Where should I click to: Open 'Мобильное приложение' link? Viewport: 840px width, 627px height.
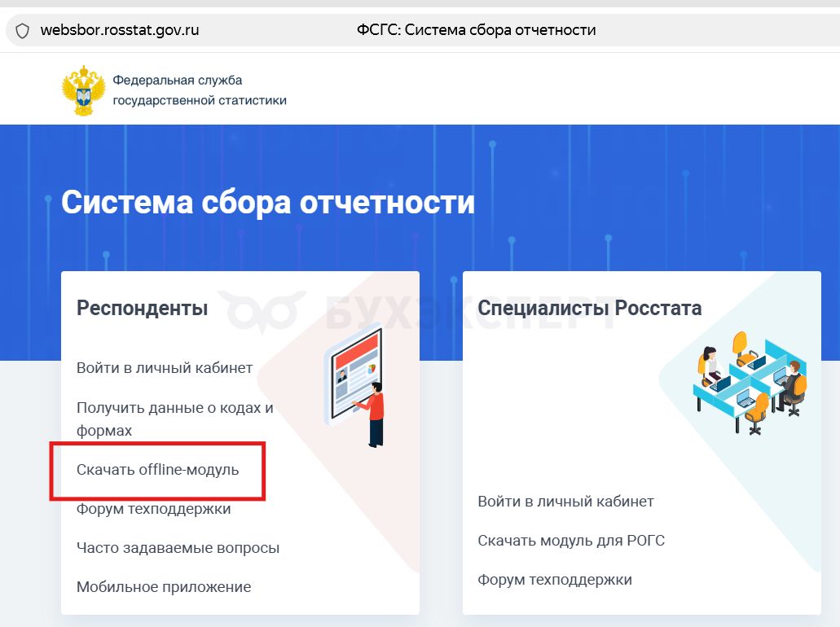click(164, 587)
